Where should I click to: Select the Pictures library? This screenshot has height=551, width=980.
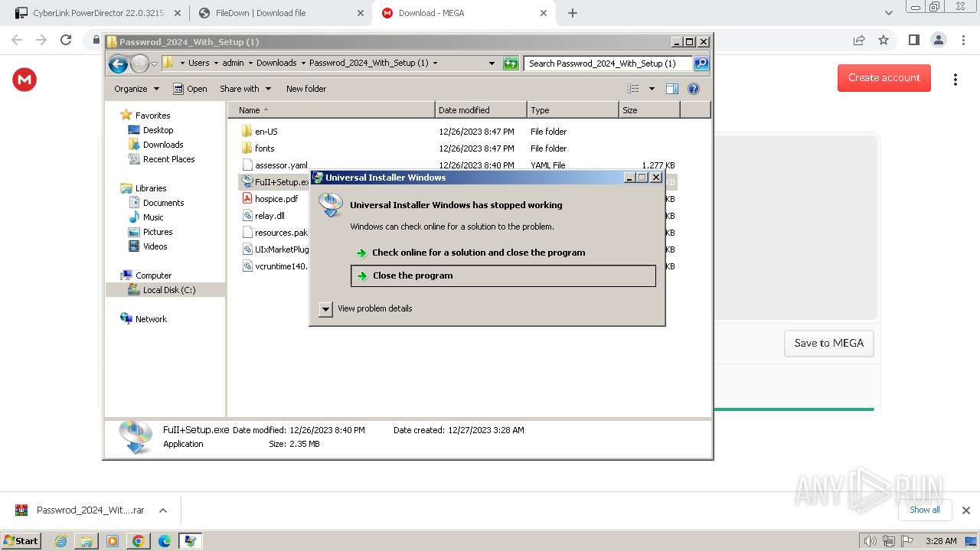click(x=157, y=232)
